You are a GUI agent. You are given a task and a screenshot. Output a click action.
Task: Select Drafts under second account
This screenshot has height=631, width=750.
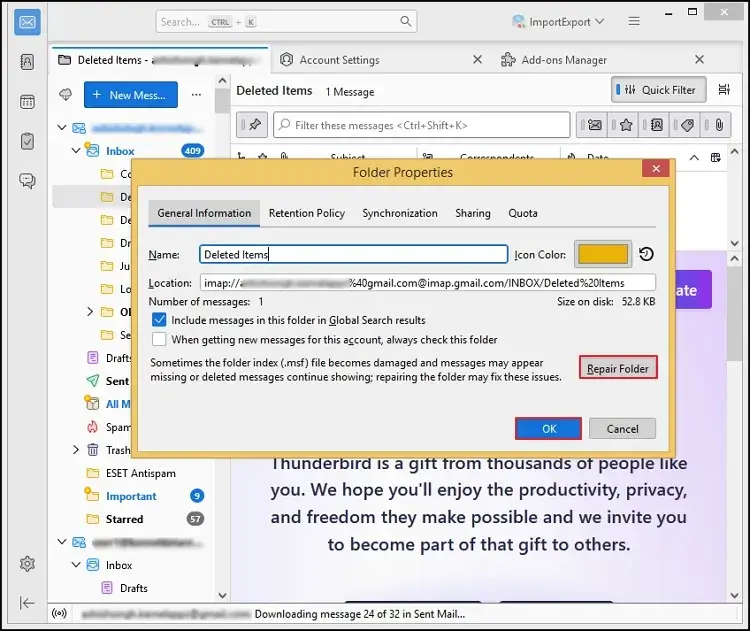tap(133, 588)
